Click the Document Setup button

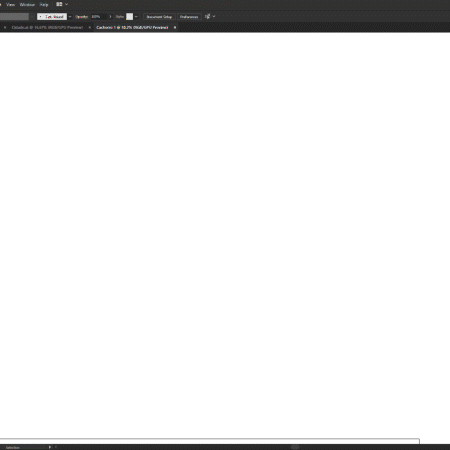pos(159,17)
